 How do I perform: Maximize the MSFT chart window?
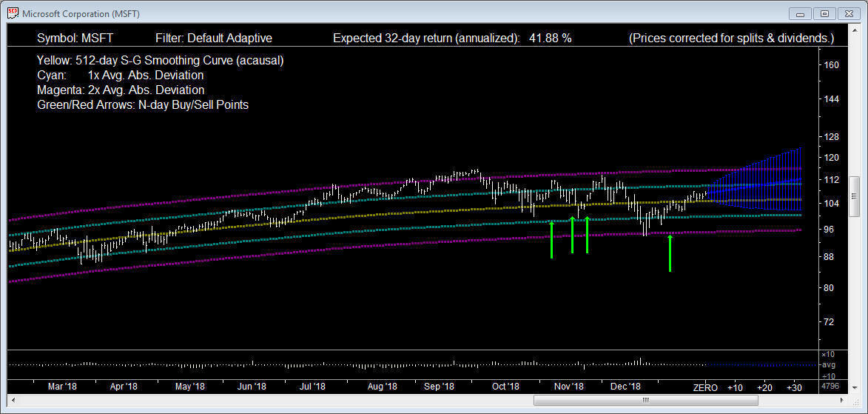(x=825, y=13)
